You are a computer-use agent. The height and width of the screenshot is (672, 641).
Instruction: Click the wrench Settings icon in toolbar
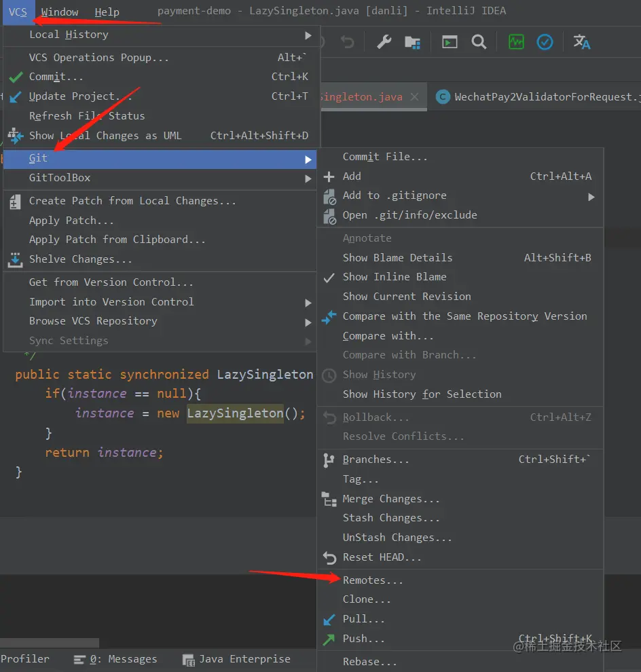[384, 42]
